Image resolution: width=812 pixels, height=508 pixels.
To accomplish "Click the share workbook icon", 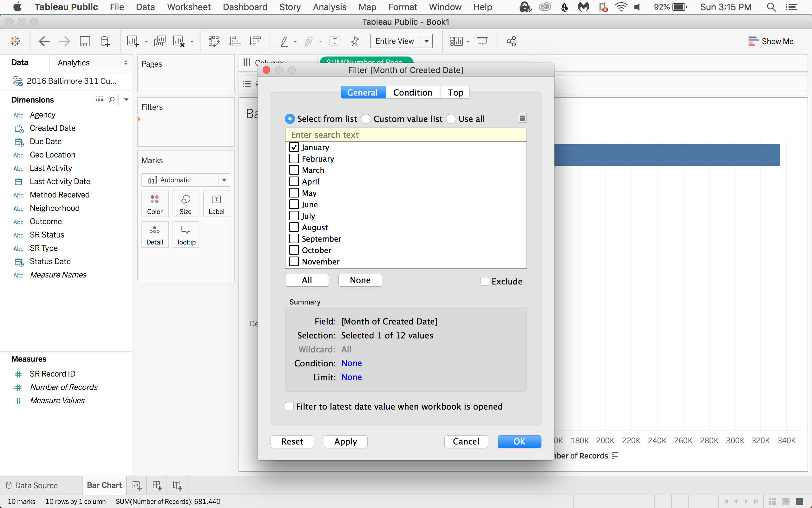I will (511, 41).
